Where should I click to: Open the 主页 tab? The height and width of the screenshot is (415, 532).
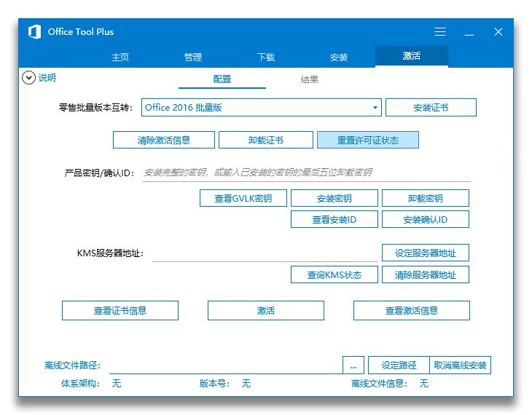120,57
